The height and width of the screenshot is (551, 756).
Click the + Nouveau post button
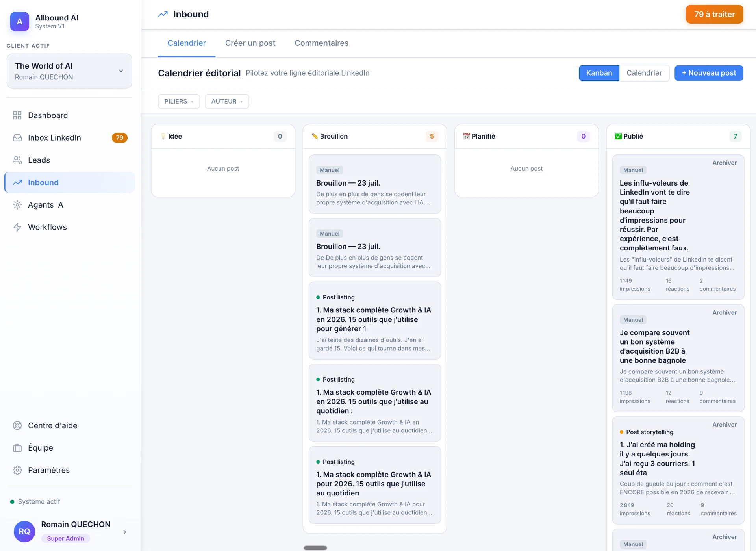coord(709,73)
